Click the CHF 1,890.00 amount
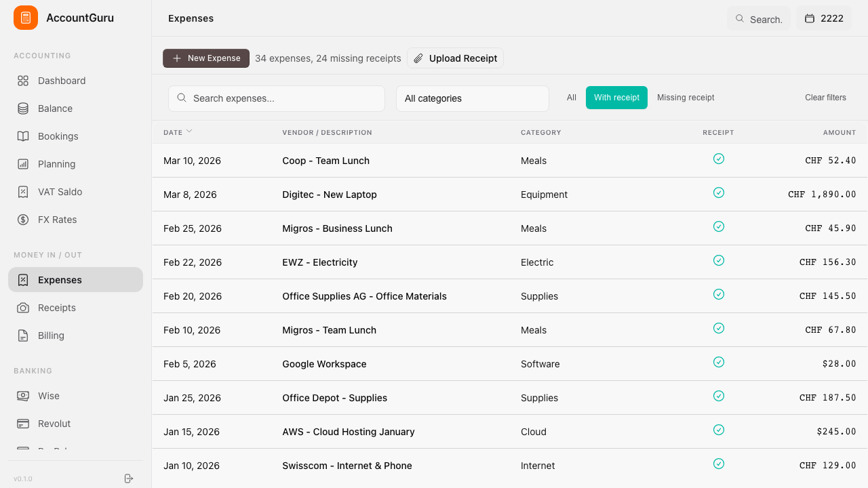This screenshot has width=868, height=488. 822,195
